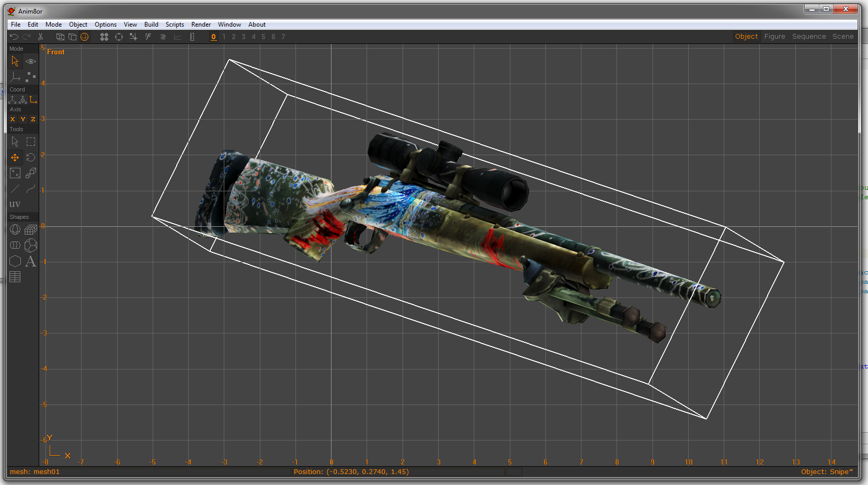Screen dimensions: 868x485
Task: Switch to the Sequence editor tab
Action: pyautogui.click(x=809, y=37)
